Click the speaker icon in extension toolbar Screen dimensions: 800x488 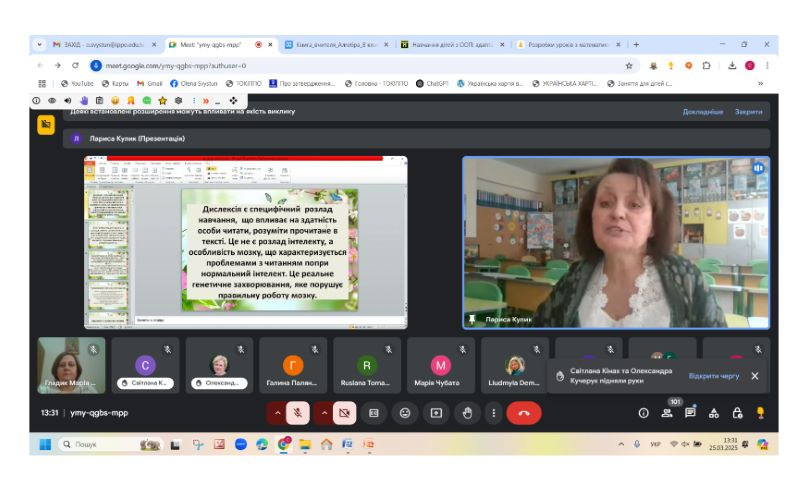pyautogui.click(x=68, y=101)
